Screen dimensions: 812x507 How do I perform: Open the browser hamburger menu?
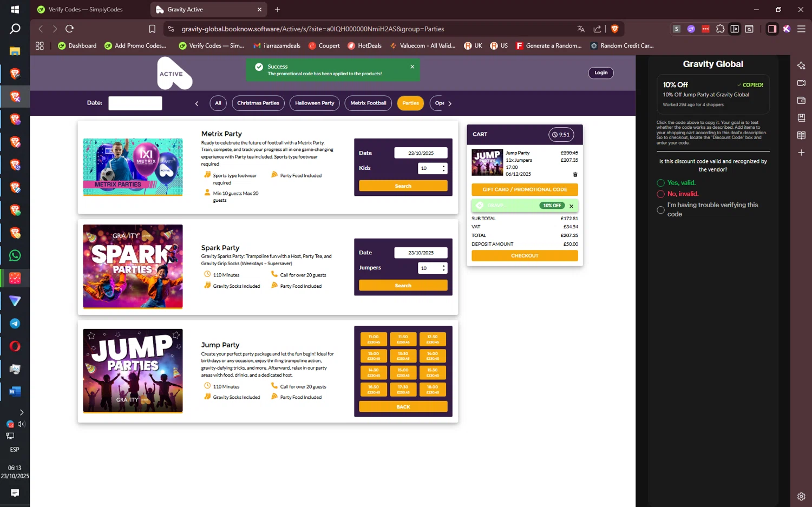pyautogui.click(x=801, y=29)
